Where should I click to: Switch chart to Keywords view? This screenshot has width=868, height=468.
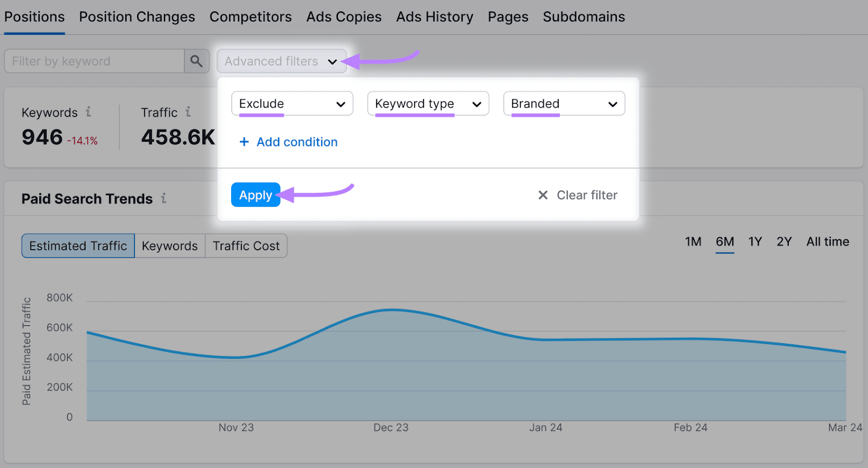170,246
